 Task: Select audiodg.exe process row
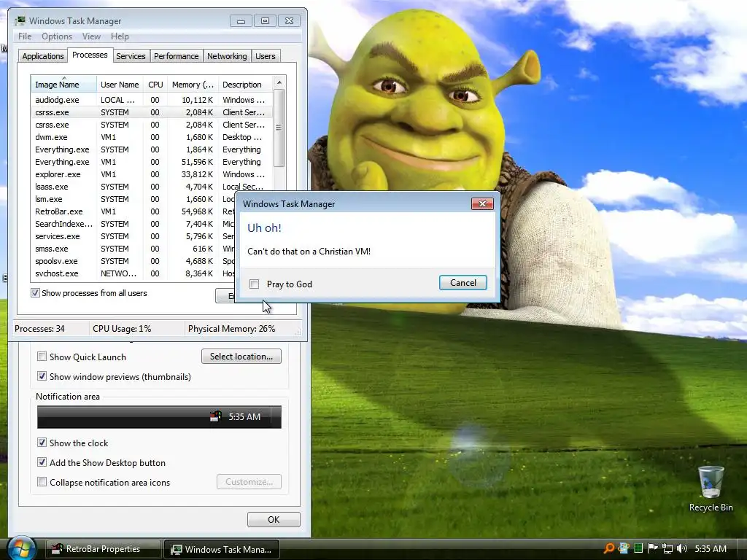(x=151, y=100)
